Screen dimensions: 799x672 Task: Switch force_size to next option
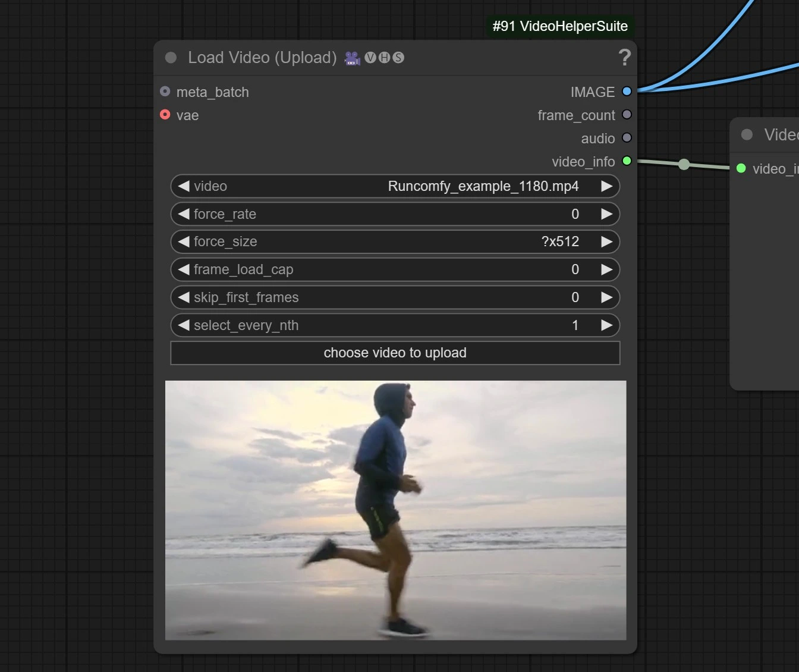click(606, 241)
